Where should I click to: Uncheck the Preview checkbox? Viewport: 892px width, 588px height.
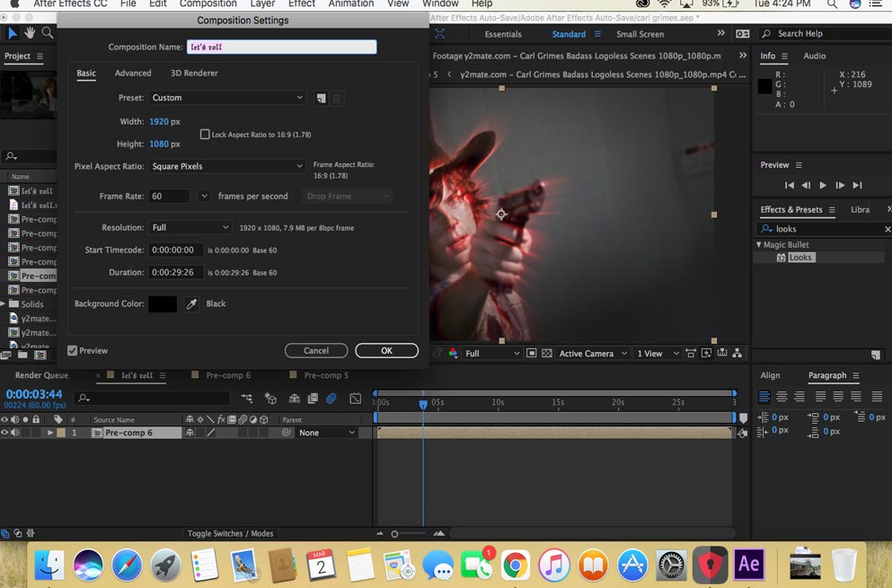72,350
